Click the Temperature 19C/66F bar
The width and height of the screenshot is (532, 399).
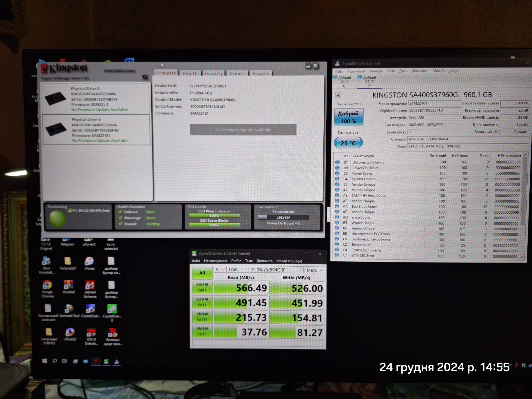pyautogui.click(x=283, y=217)
